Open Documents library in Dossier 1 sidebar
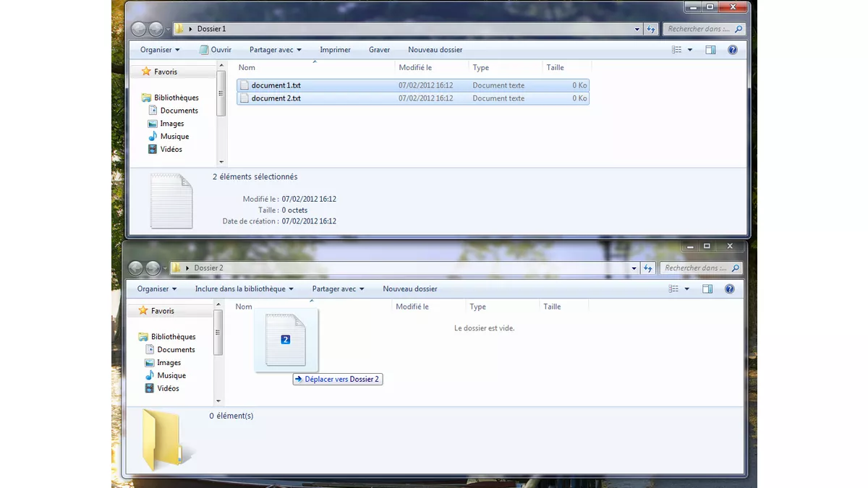Image resolution: width=868 pixels, height=488 pixels. [179, 111]
